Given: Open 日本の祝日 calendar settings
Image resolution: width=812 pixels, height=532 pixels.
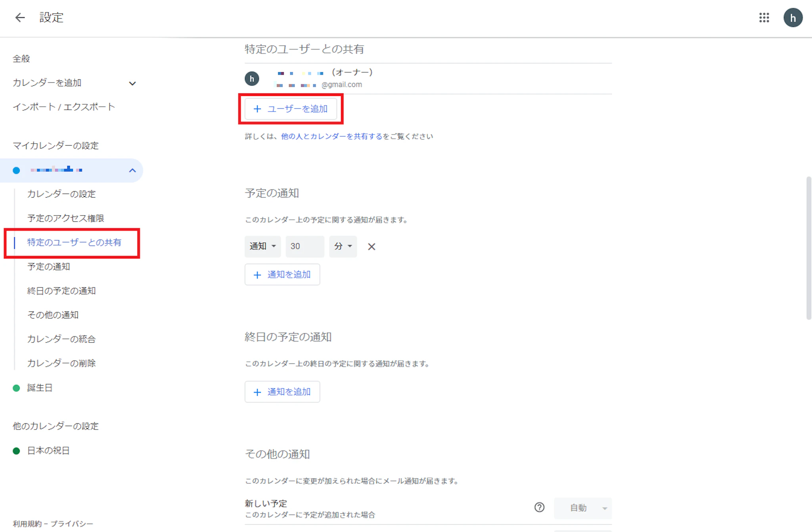Looking at the screenshot, I should pyautogui.click(x=48, y=451).
